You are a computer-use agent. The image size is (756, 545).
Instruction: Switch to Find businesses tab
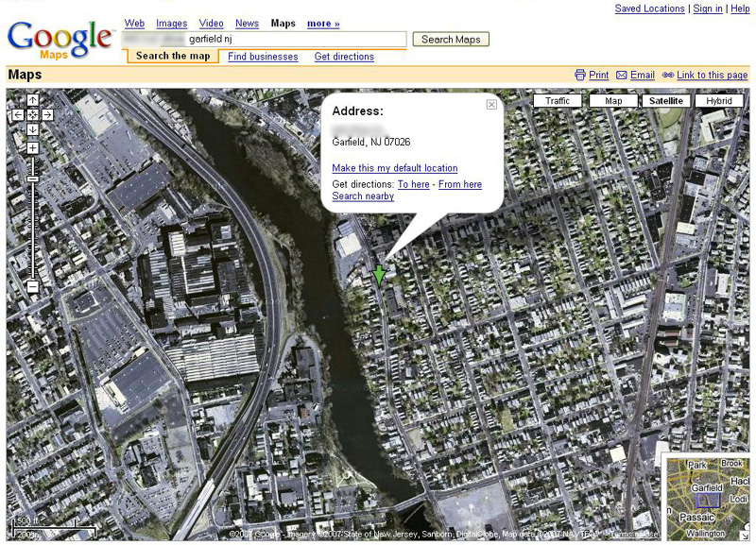point(263,57)
